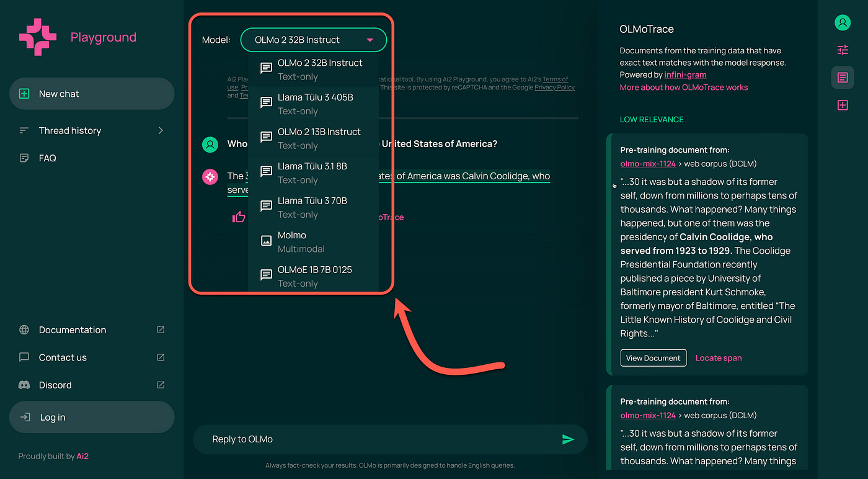This screenshot has height=479, width=868.
Task: Click the Locate span link
Action: [719, 358]
